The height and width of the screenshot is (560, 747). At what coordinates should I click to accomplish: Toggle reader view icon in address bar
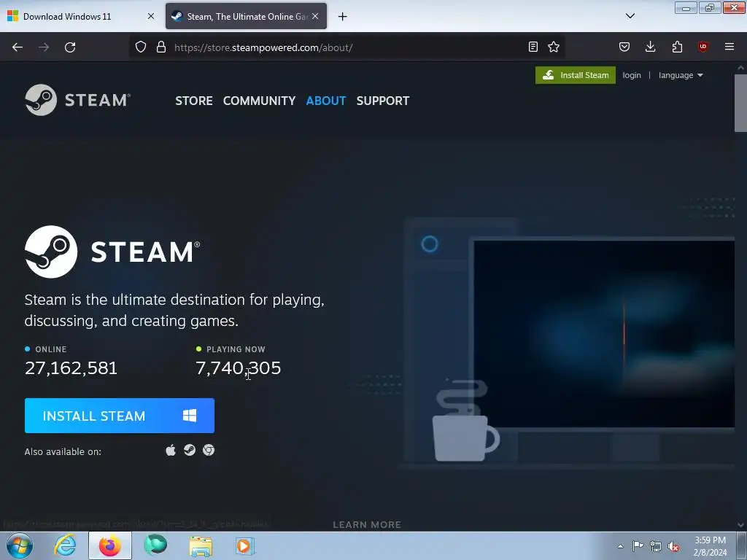click(x=533, y=47)
